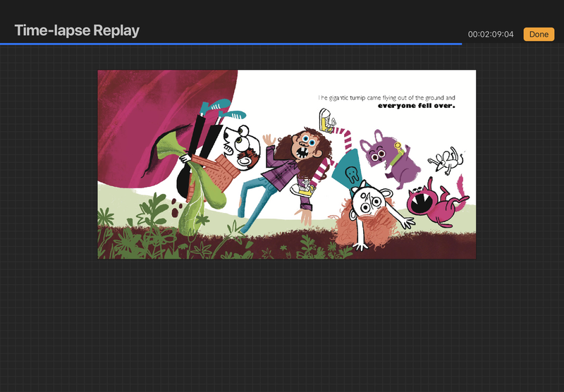Click the yellow sneaker in the air
Screen dimensions: 564x392
click(326, 119)
